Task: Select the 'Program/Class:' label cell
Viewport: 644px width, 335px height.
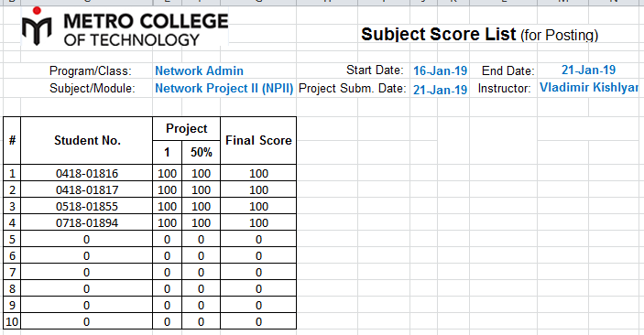Action: 91,71
